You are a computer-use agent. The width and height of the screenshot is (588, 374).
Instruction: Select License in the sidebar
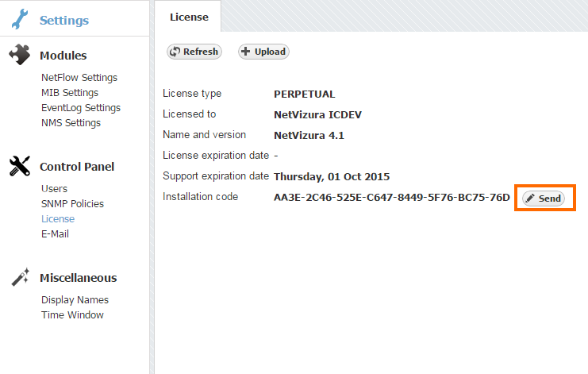click(58, 219)
